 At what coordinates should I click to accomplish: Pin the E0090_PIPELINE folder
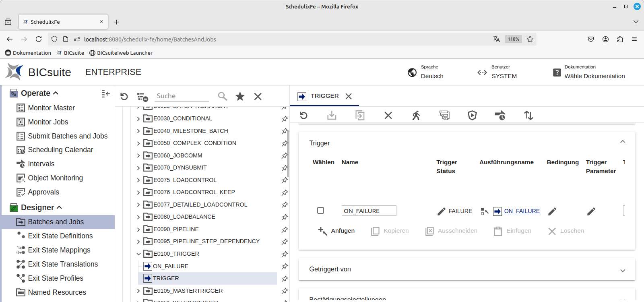coord(285,230)
